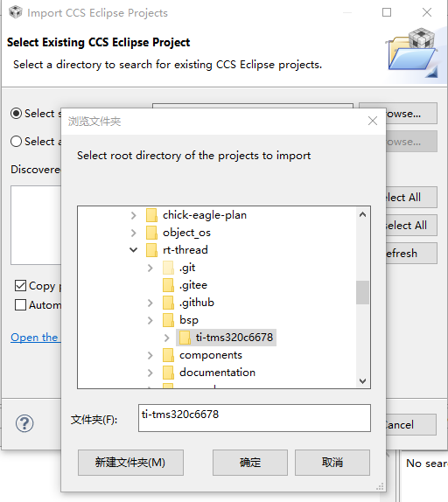Click the .gitee folder icon
This screenshot has height=502, width=448.
(x=168, y=285)
